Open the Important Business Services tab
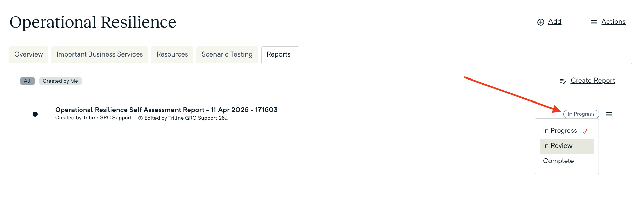 click(100, 54)
